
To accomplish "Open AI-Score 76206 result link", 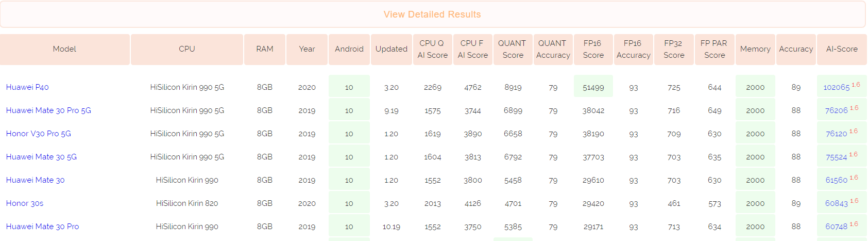I will [836, 110].
